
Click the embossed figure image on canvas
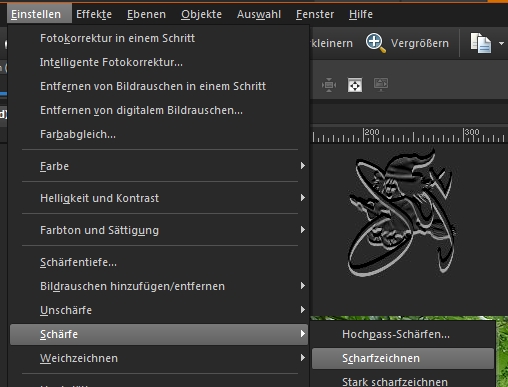coord(401,213)
